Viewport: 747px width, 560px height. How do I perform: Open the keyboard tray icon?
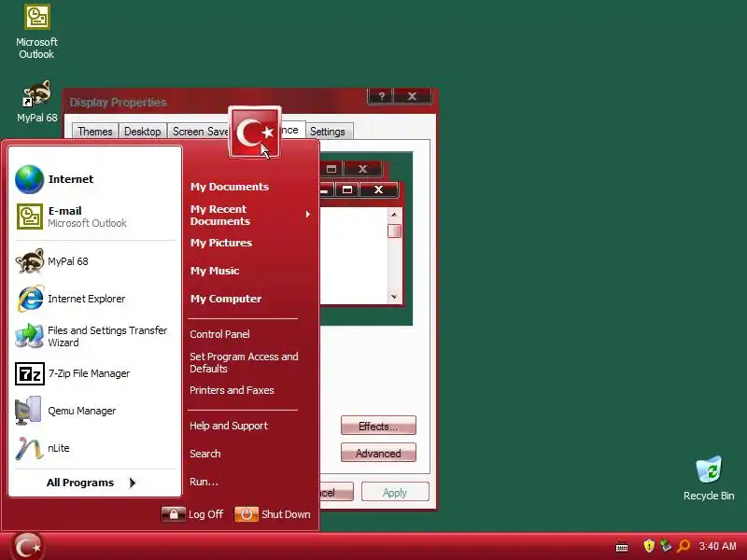622,547
